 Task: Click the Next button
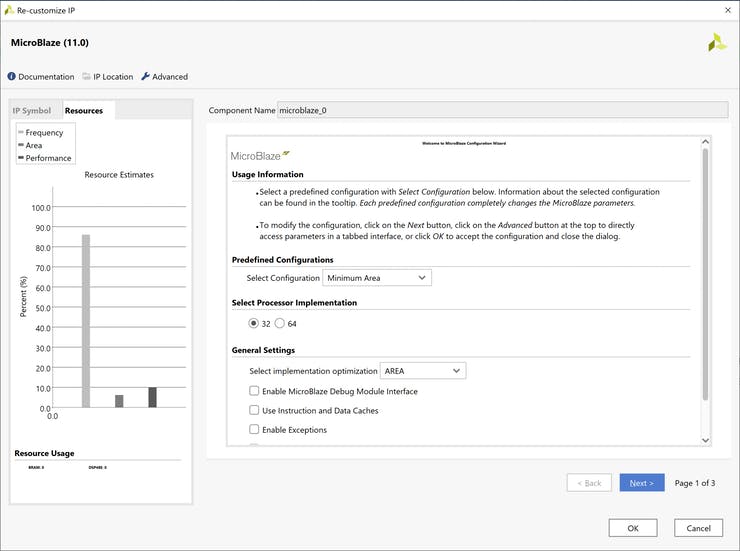pyautogui.click(x=641, y=483)
